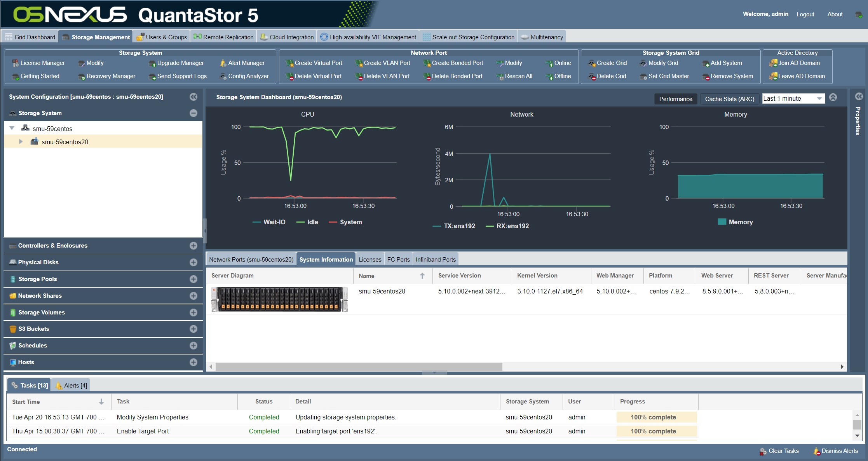
Task: Select the Performance view button
Action: point(676,99)
